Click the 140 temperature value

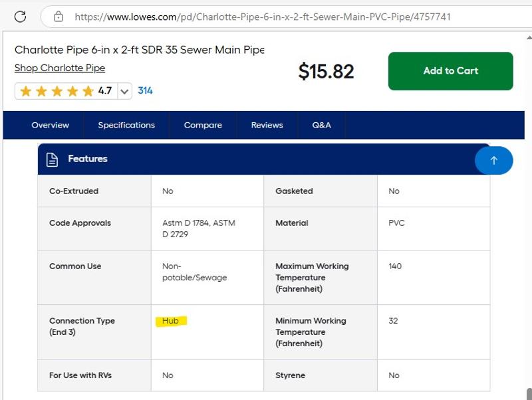(x=395, y=266)
